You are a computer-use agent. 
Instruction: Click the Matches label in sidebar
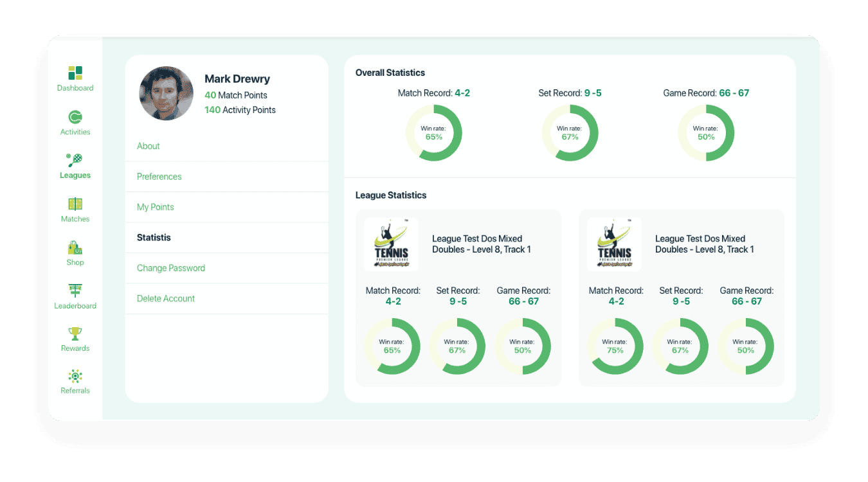75,219
